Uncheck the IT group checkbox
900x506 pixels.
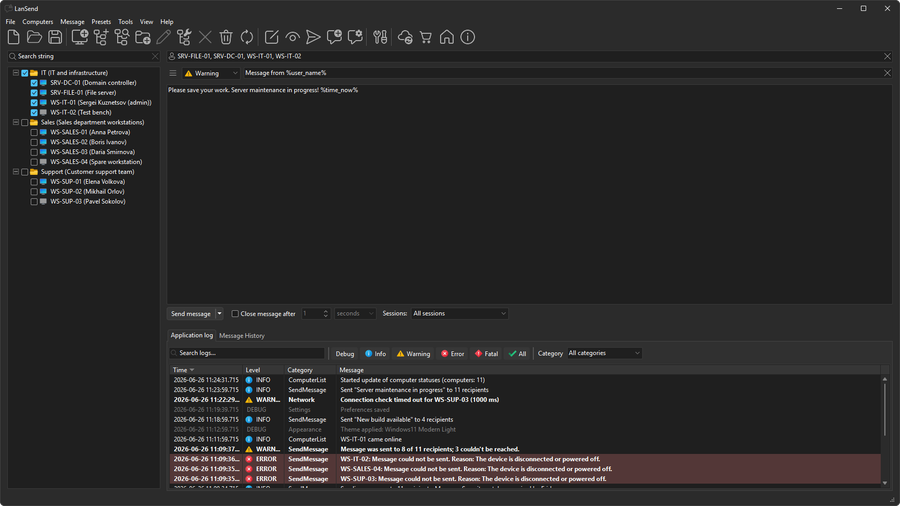(x=25, y=73)
